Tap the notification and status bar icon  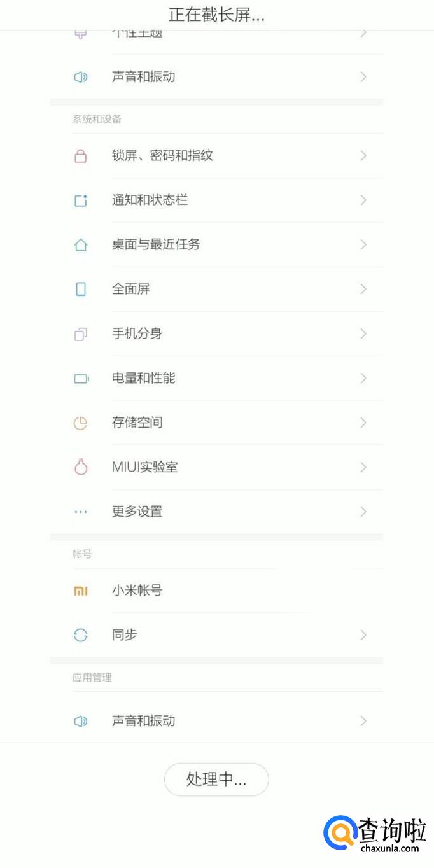click(x=80, y=200)
